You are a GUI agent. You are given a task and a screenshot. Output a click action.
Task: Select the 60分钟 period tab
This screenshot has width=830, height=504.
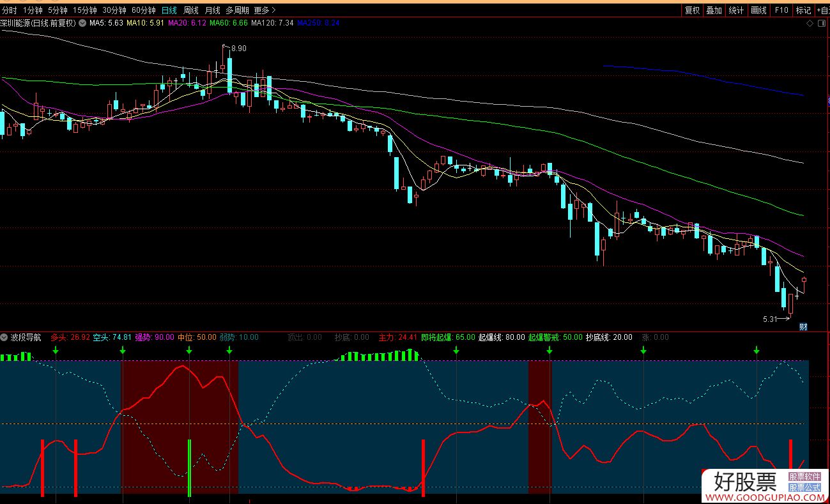pos(144,10)
